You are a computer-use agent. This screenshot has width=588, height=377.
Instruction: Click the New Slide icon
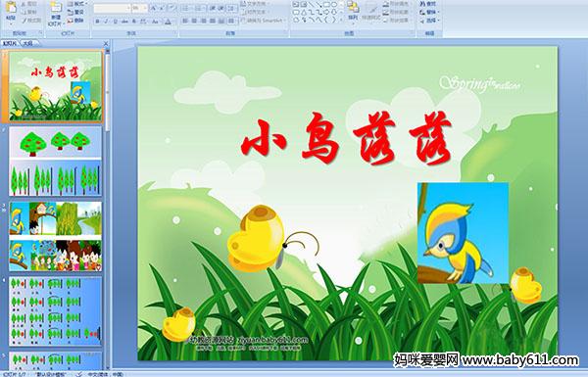(56, 13)
